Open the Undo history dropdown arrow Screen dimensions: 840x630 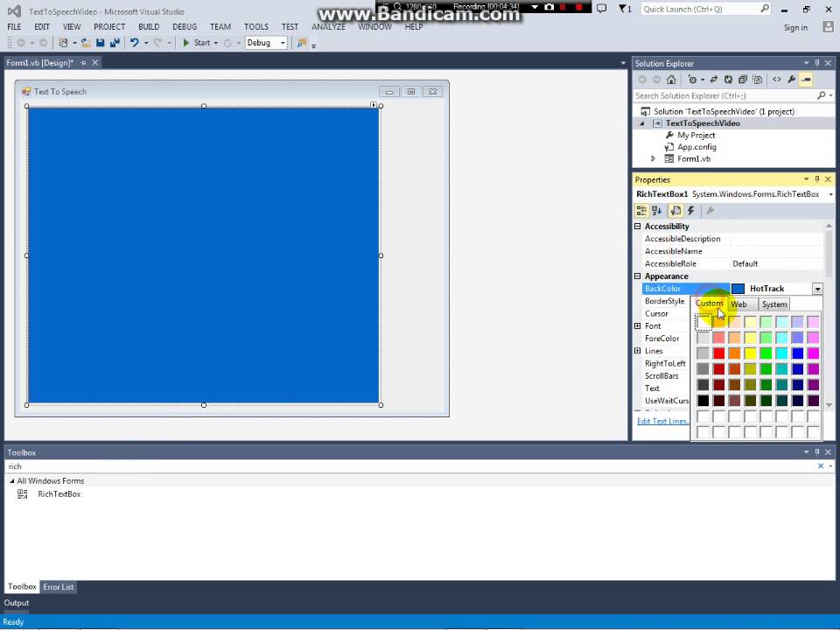(x=146, y=43)
